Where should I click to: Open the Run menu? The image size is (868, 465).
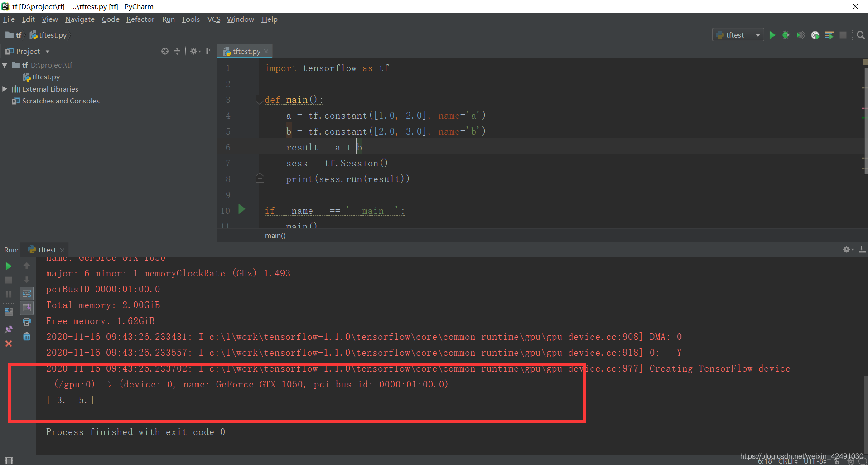(x=169, y=19)
